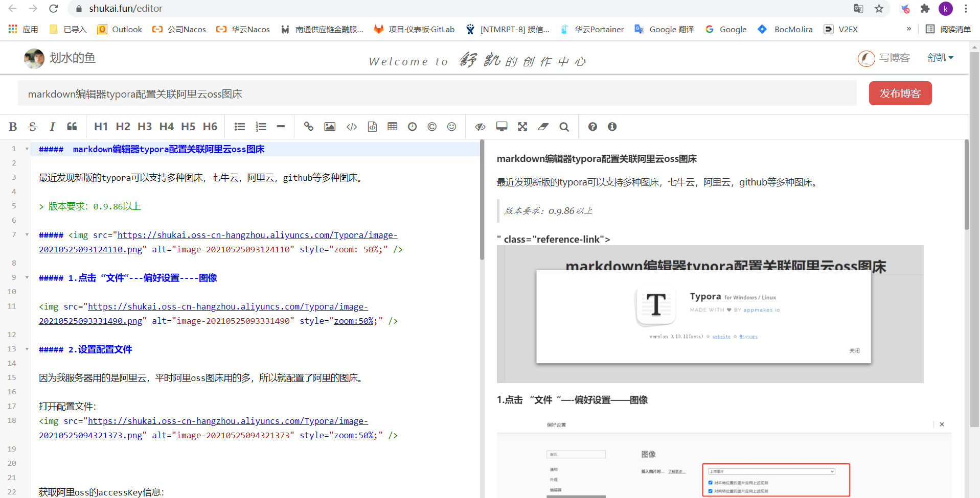Click the address bar URL
The width and height of the screenshot is (980, 498).
(x=126, y=9)
